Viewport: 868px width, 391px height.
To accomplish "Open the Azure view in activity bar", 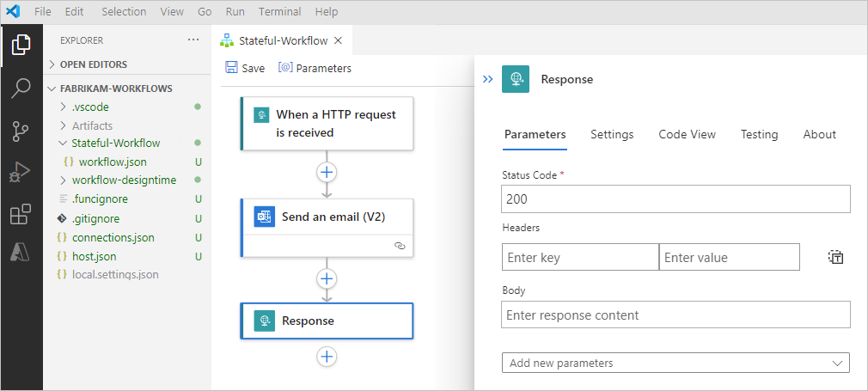I will pyautogui.click(x=21, y=252).
